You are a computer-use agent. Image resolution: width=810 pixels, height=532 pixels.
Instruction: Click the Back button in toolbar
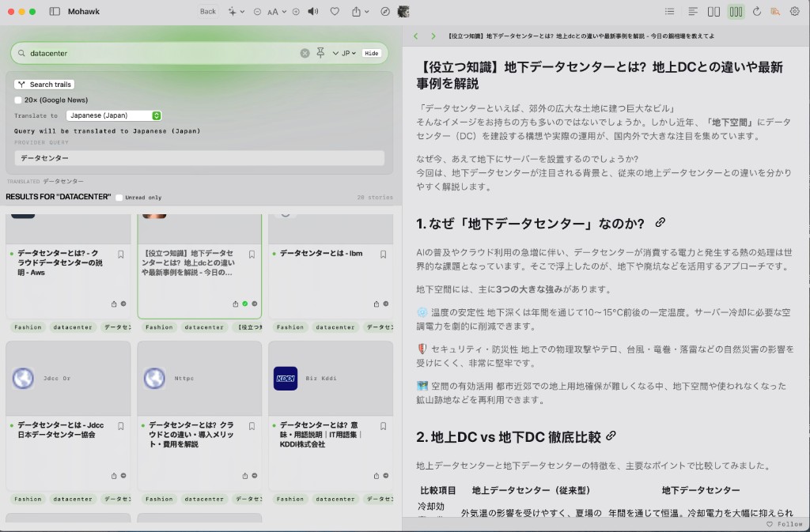208,11
